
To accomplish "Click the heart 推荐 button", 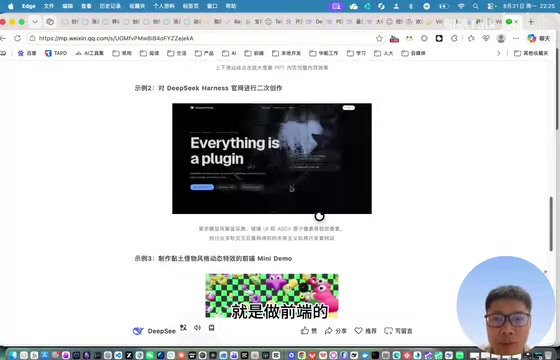I will pos(365,331).
